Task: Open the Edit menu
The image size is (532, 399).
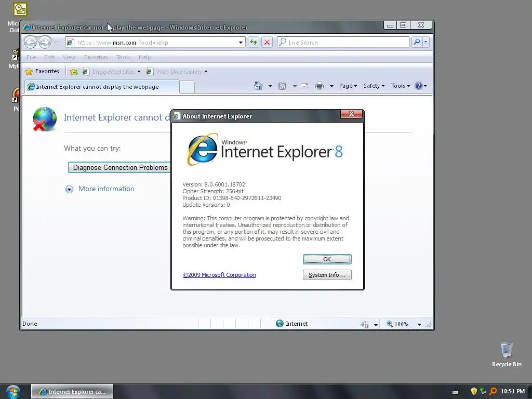Action: [x=49, y=57]
